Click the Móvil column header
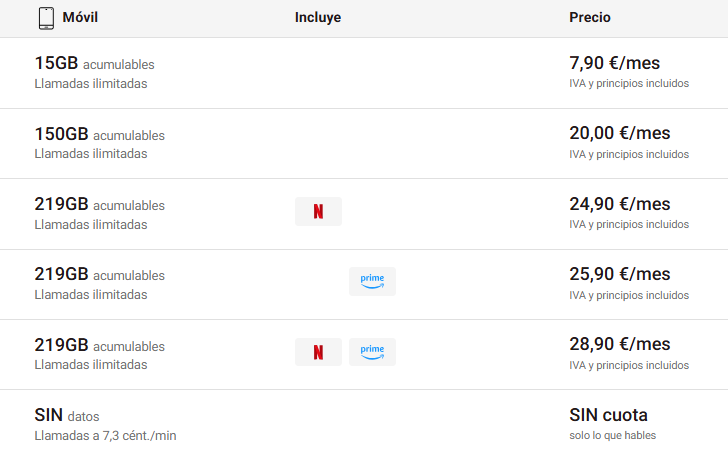Screen dimensions: 728x457 point(80,18)
